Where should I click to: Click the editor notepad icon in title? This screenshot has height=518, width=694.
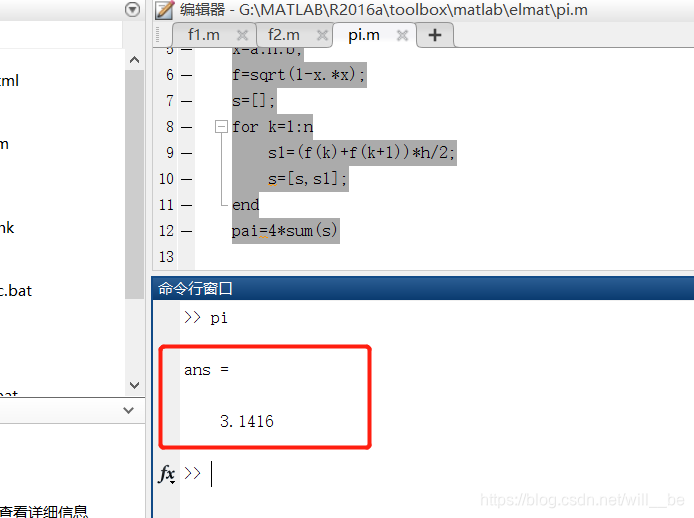[x=164, y=10]
